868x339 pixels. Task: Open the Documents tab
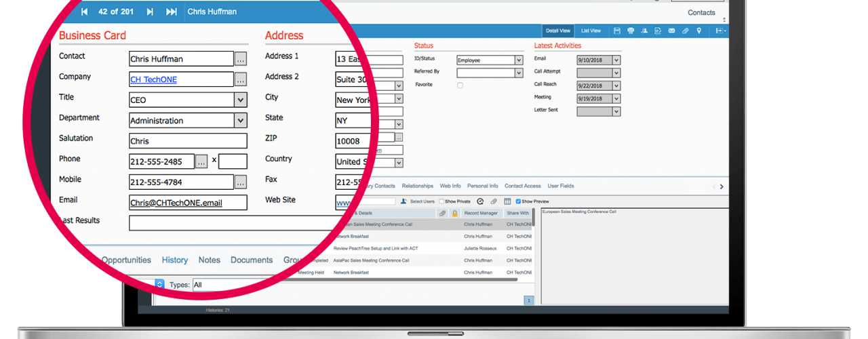pyautogui.click(x=252, y=260)
